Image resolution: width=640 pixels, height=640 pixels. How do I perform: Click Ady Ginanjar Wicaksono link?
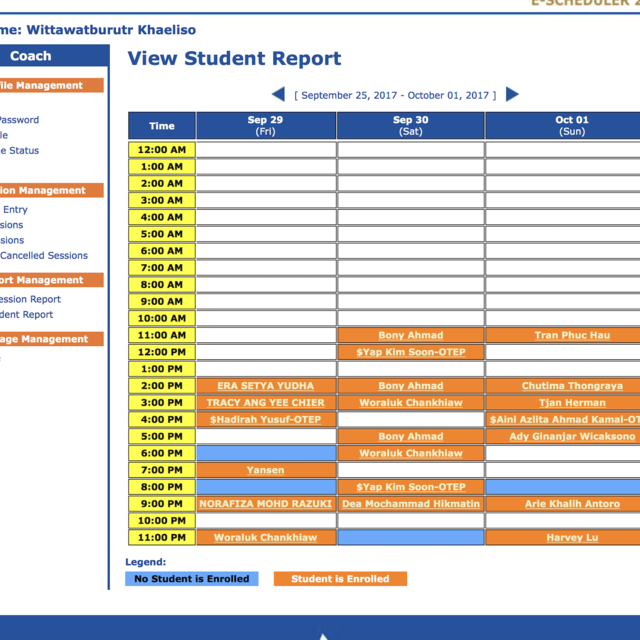[x=572, y=436]
